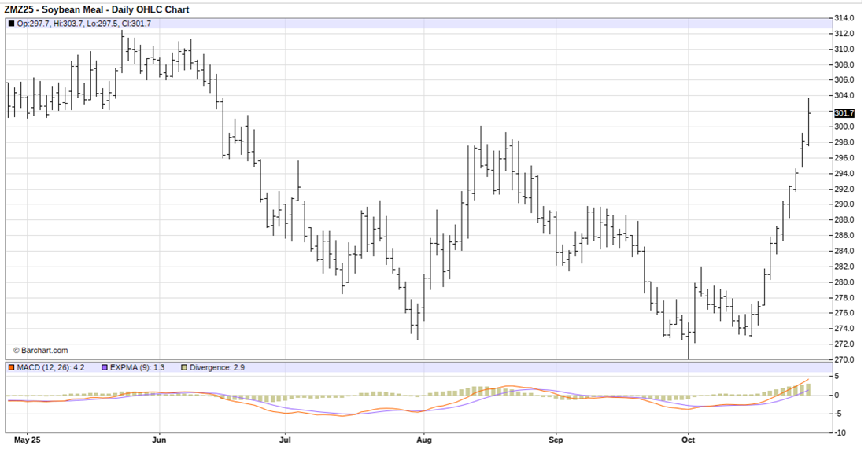Click the Aug date axis label
The image size is (868, 449).
423,440
